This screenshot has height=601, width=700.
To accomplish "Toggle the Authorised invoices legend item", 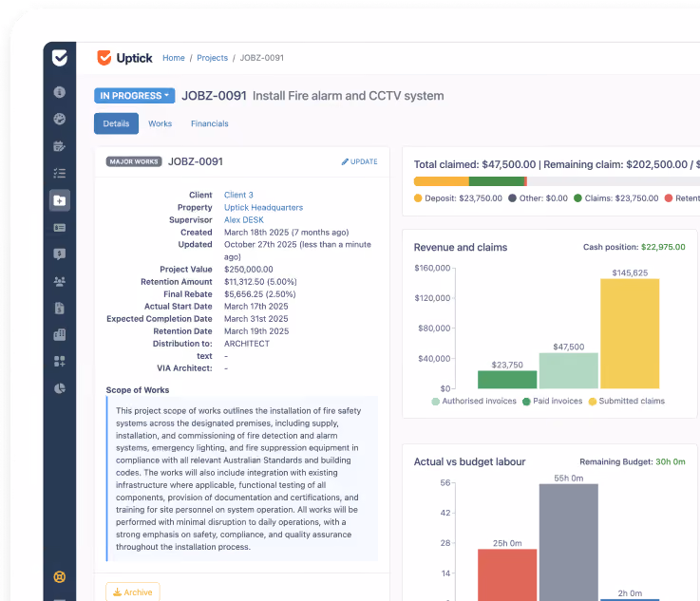I will (474, 401).
